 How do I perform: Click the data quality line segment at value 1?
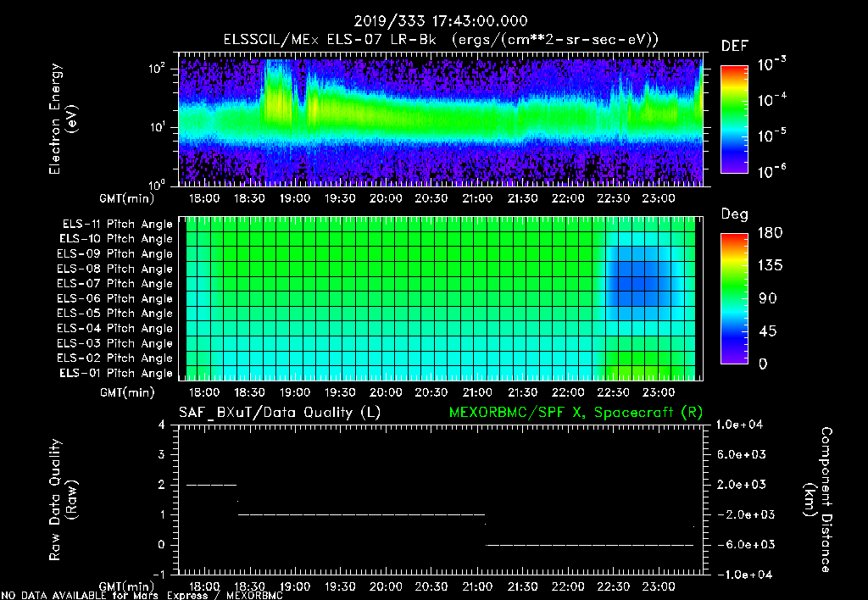[361, 514]
